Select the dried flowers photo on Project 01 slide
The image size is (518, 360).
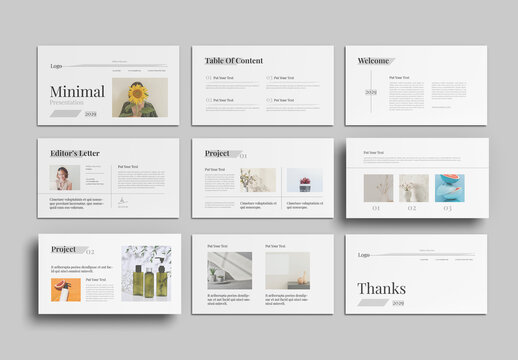pyautogui.click(x=258, y=180)
